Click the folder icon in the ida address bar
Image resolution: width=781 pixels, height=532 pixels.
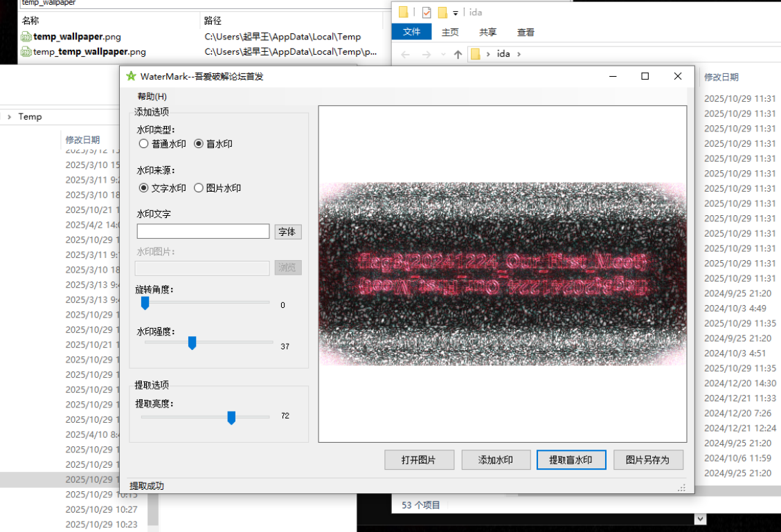click(475, 54)
